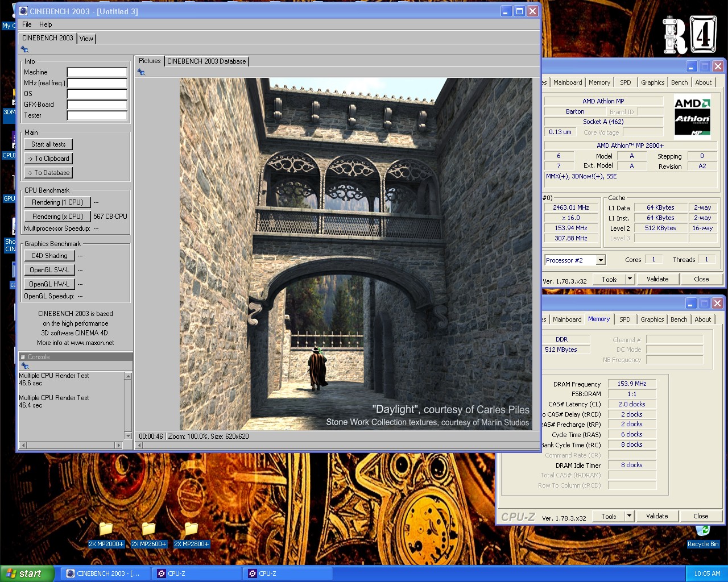Click the pin icon in the Console panel
The height and width of the screenshot is (582, 728).
pyautogui.click(x=24, y=366)
